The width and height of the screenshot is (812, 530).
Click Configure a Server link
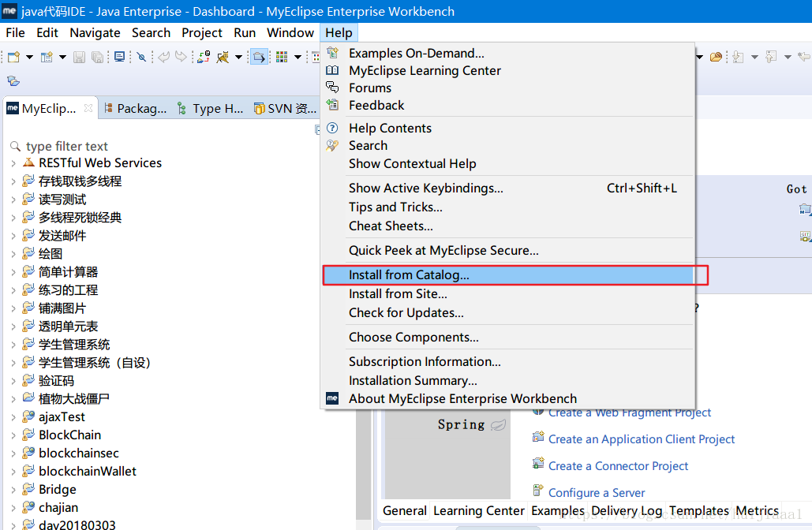[x=596, y=493]
